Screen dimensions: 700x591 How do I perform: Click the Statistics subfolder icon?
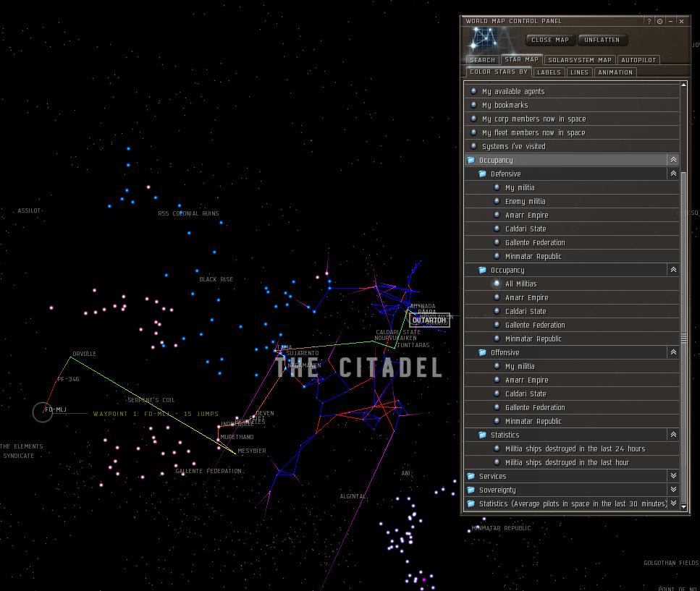(482, 435)
